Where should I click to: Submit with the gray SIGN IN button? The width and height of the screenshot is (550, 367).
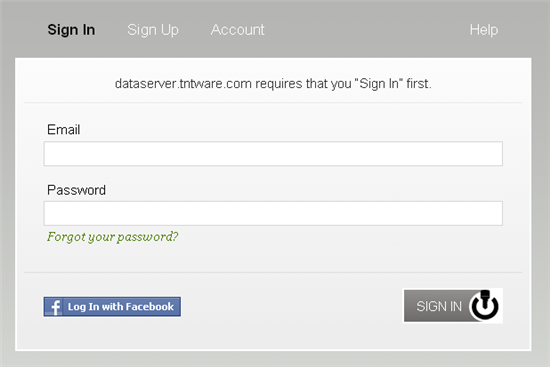pyautogui.click(x=453, y=306)
